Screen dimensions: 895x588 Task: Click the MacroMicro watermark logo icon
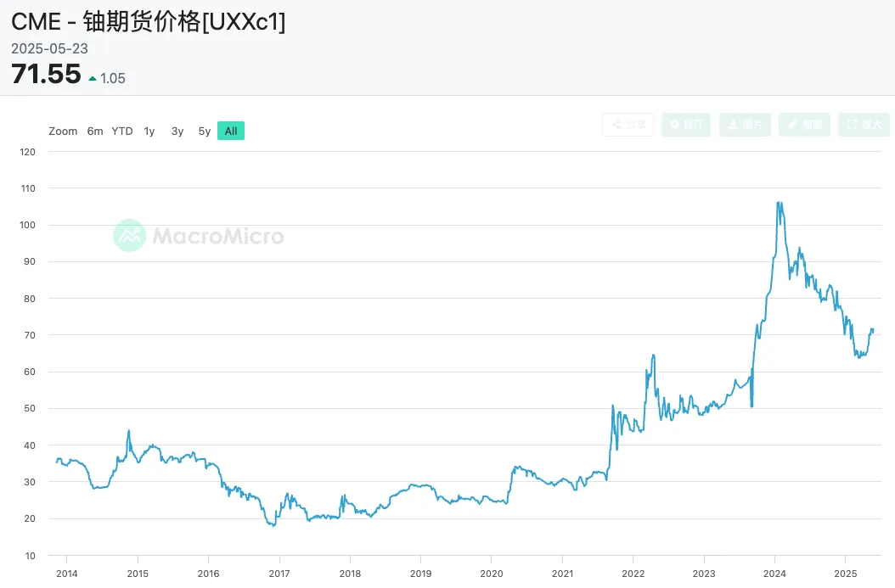130,236
